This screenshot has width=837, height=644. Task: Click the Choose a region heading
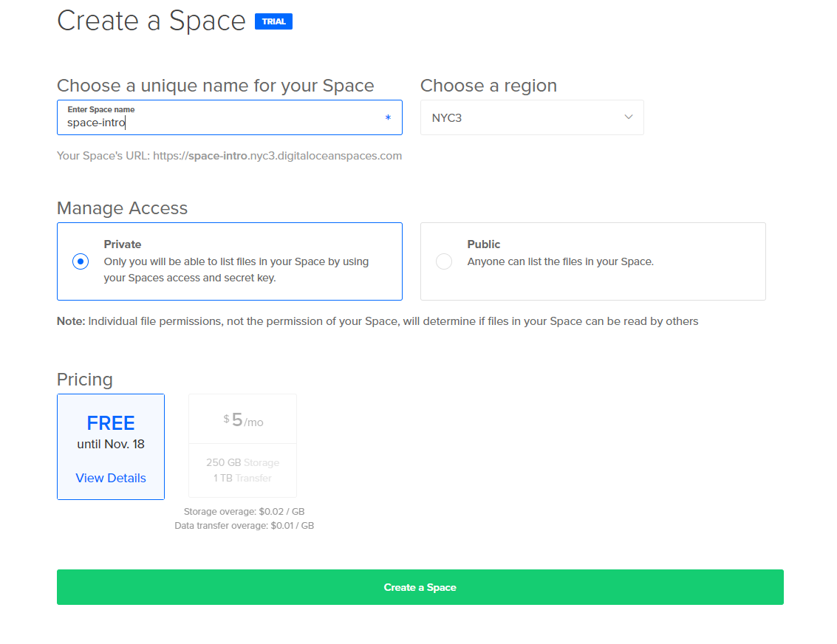(x=488, y=86)
